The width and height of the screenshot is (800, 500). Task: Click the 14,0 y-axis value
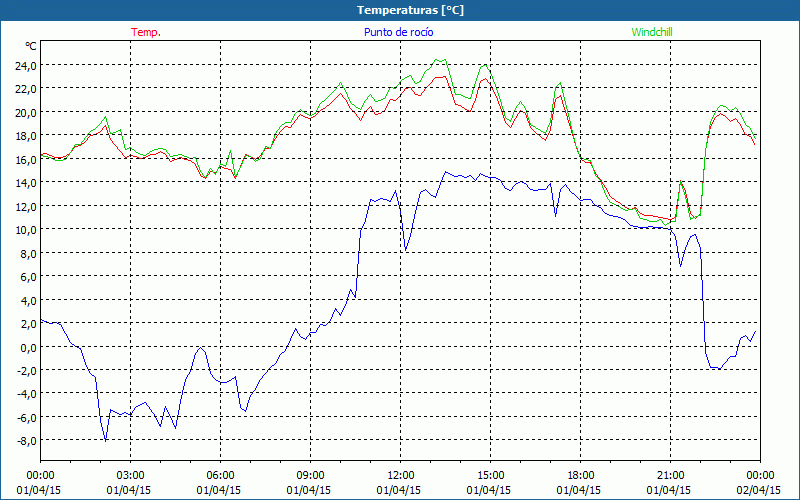tap(26, 183)
